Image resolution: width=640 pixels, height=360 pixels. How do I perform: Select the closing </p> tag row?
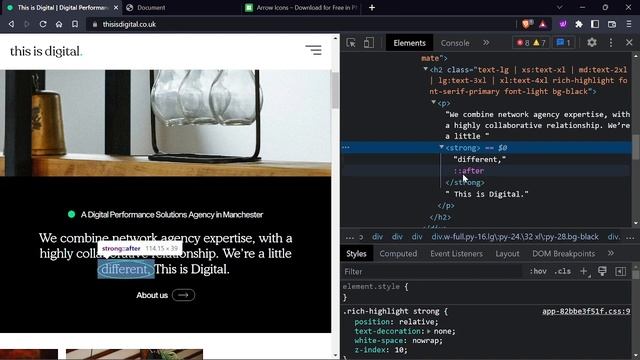pos(446,206)
